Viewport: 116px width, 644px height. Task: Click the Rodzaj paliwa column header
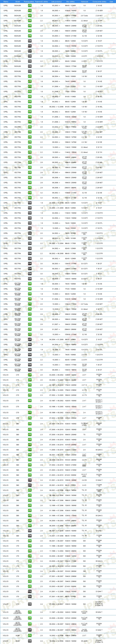pyautogui.click(x=29, y=1)
